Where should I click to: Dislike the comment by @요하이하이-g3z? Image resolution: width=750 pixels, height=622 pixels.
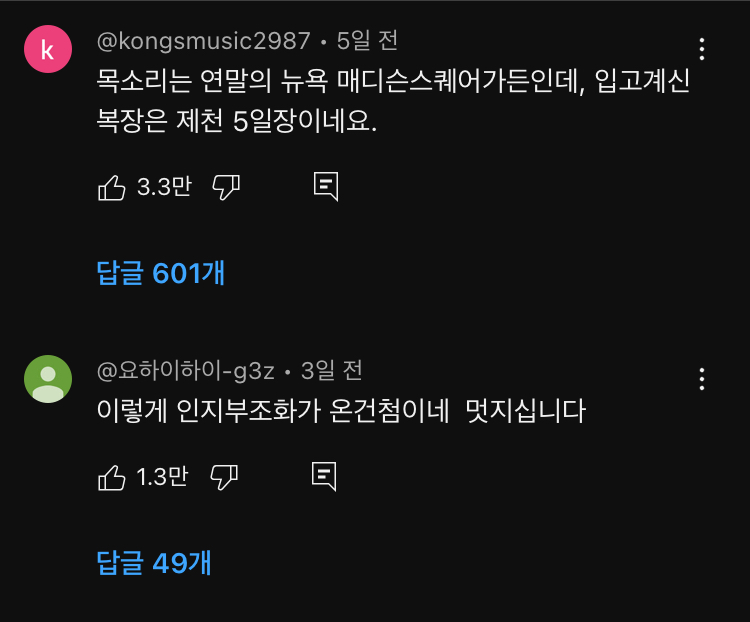[x=224, y=477]
